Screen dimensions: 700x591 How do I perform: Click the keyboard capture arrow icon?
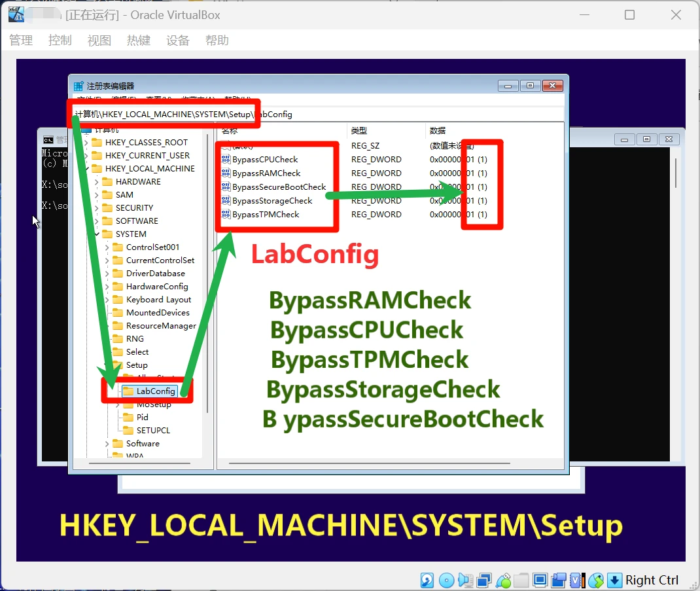(x=615, y=581)
